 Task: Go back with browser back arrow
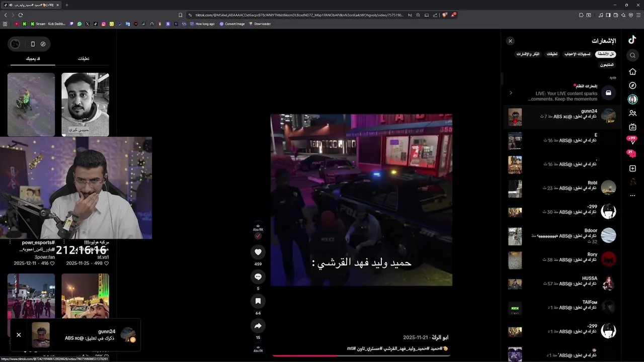[6, 15]
